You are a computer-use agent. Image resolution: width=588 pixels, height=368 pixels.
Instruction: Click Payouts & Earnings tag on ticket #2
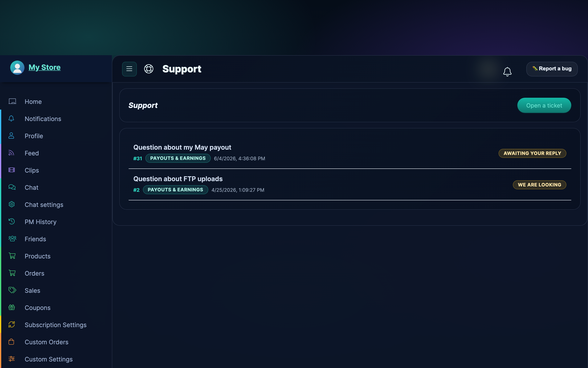[x=175, y=190]
